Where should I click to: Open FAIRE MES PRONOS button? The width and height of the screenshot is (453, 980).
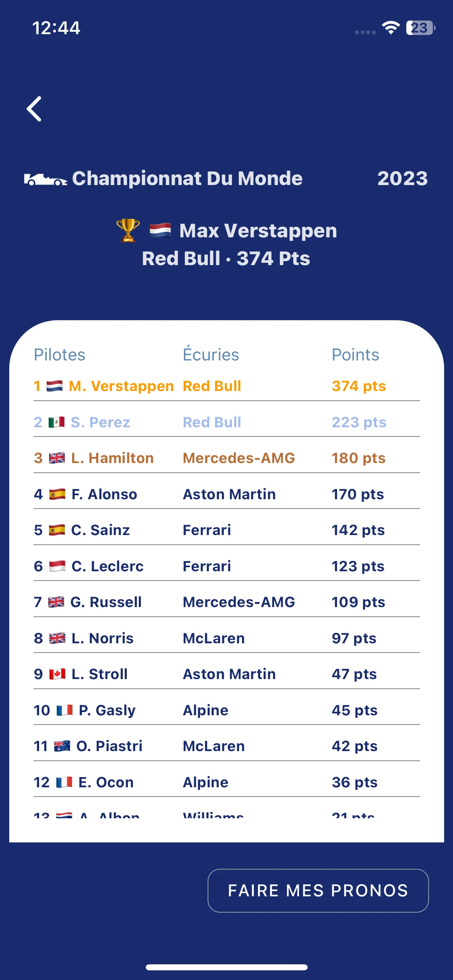pyautogui.click(x=318, y=891)
